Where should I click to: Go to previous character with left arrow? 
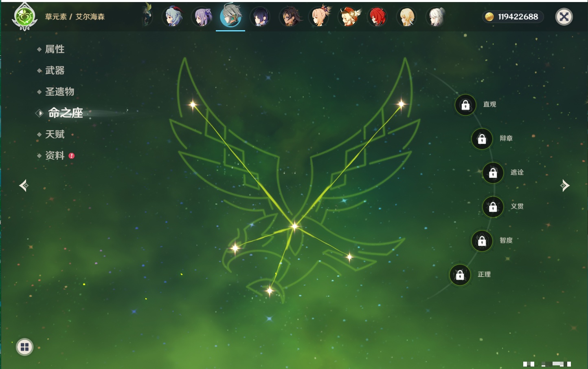(24, 186)
